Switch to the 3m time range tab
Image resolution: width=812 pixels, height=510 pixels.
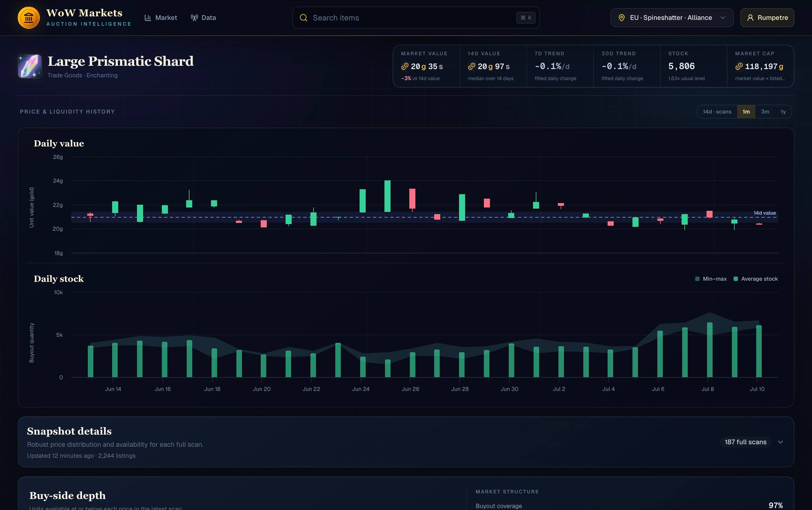pyautogui.click(x=765, y=112)
